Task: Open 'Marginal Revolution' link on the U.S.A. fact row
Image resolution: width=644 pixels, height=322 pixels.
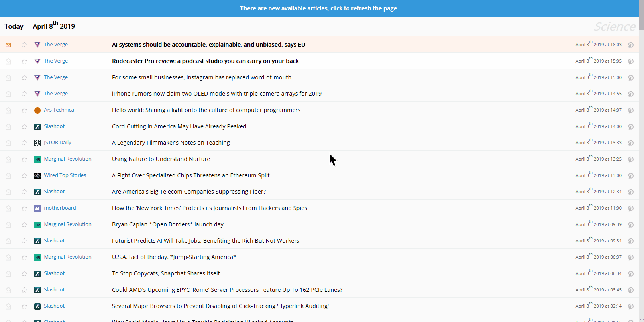Action: click(68, 257)
